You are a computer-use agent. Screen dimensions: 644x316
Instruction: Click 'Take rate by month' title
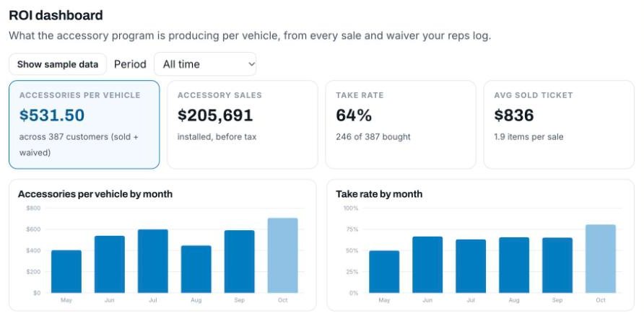(x=379, y=193)
